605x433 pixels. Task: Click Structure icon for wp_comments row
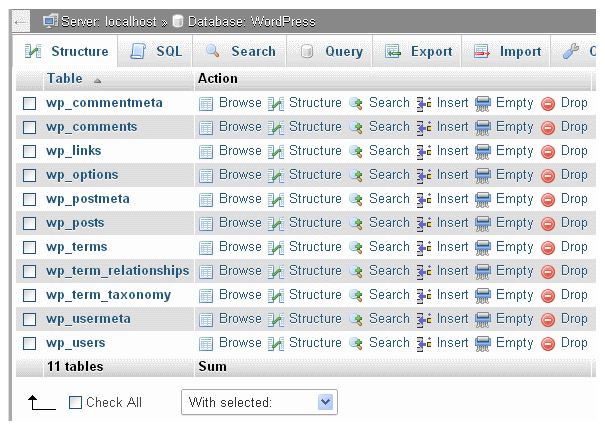[x=276, y=127]
